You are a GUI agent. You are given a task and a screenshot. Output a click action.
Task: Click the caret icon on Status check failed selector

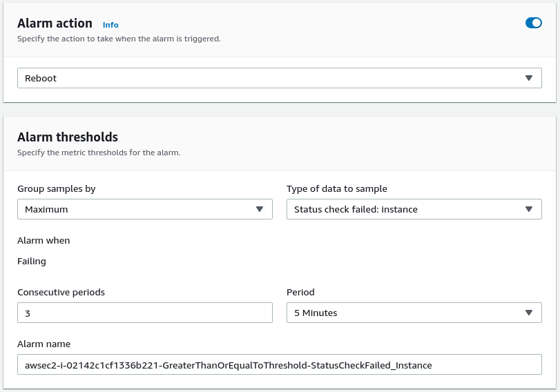tap(529, 209)
